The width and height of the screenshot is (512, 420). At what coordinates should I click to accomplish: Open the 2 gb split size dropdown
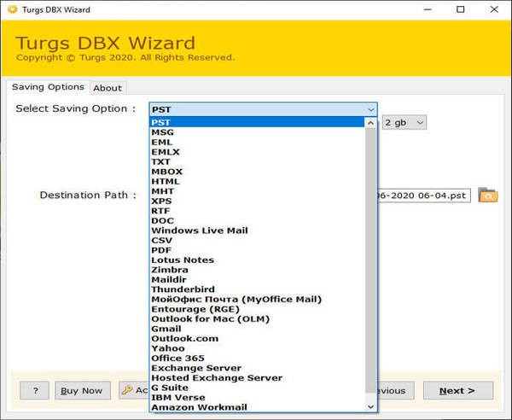(x=404, y=123)
